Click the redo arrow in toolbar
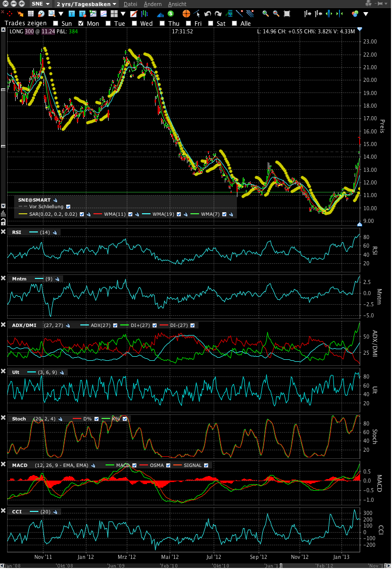Image resolution: width=392 pixels, height=569 pixels. [217, 14]
